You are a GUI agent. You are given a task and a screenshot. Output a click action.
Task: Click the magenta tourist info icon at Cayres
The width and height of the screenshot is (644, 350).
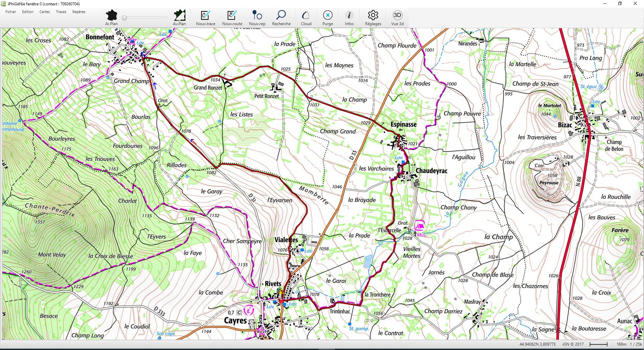(248, 310)
